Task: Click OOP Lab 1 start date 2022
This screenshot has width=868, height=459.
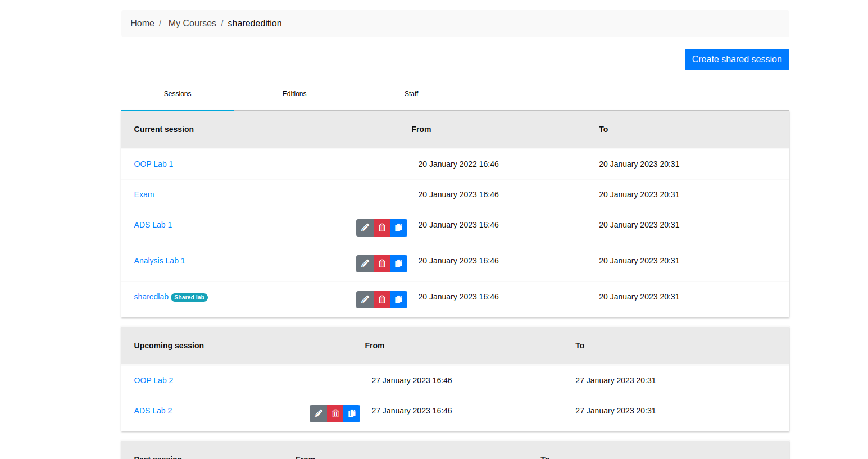Action: click(x=458, y=164)
